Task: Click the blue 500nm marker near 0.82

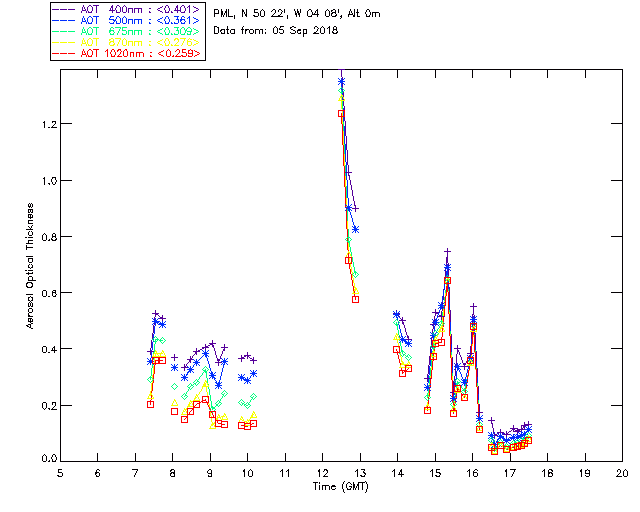Action: pyautogui.click(x=356, y=229)
